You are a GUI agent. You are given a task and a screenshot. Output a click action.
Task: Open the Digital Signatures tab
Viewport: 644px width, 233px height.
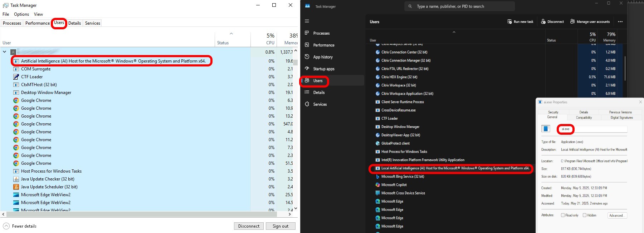click(x=621, y=118)
